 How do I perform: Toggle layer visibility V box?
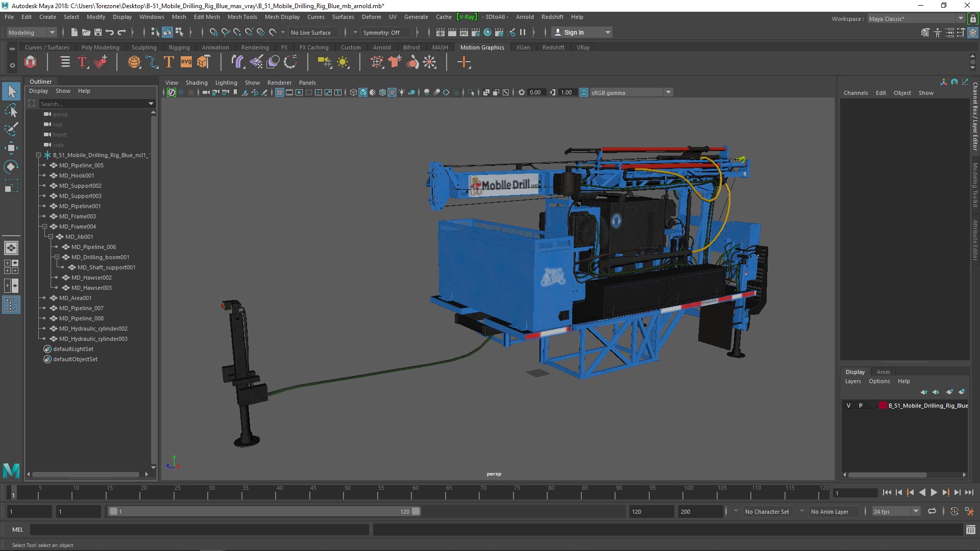pyautogui.click(x=848, y=406)
